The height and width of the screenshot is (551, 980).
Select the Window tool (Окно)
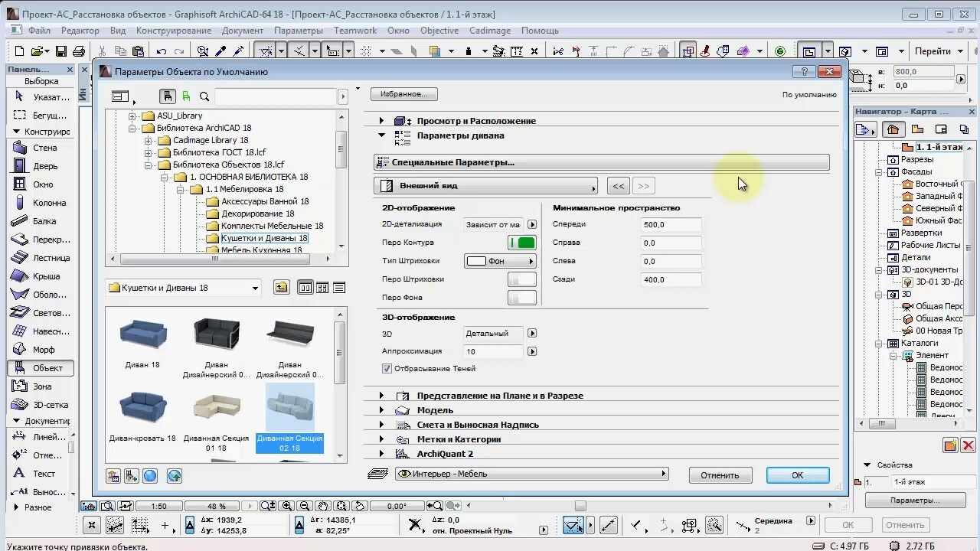(x=41, y=184)
